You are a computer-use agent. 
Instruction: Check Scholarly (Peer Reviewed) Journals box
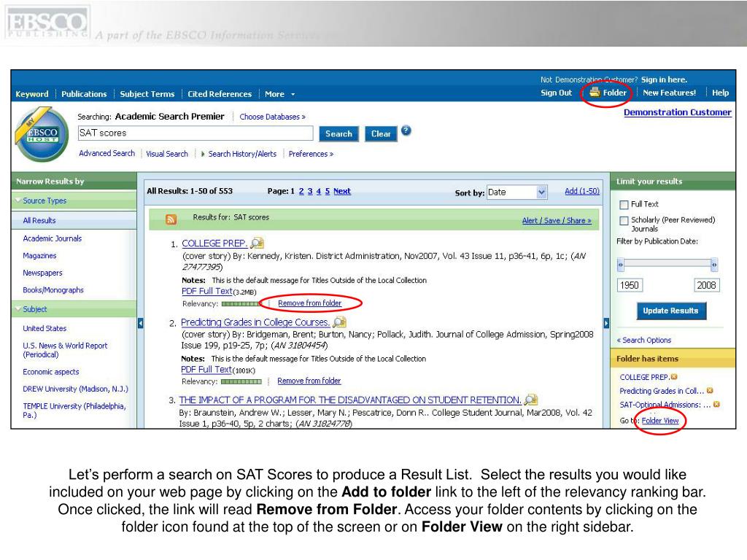pos(624,220)
